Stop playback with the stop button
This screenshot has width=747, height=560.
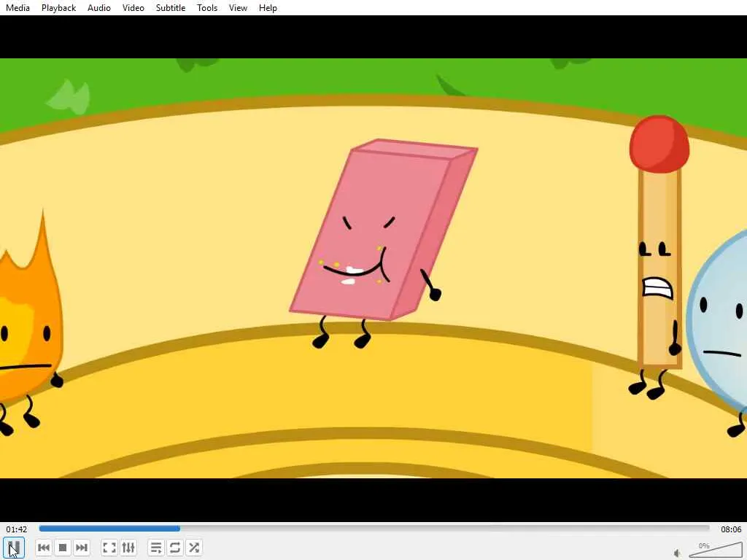63,548
